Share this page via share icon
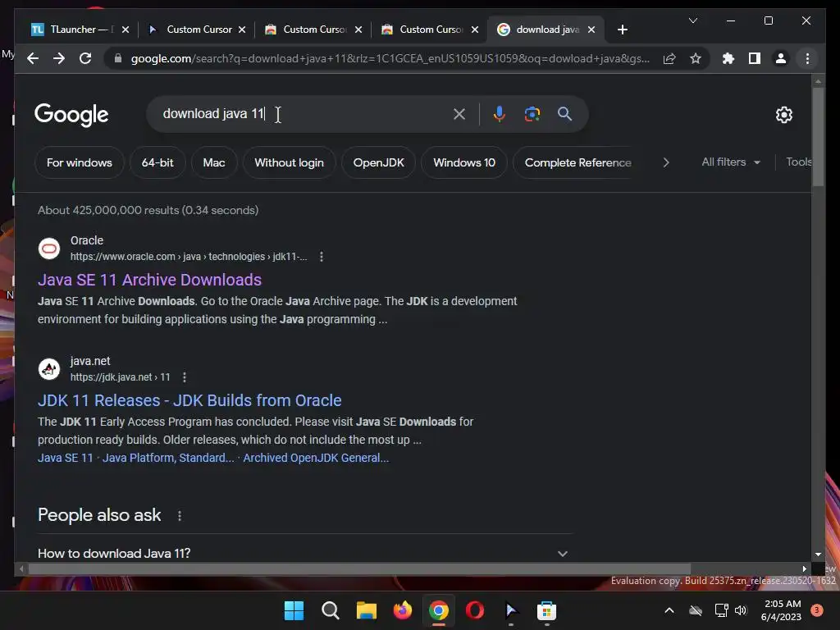This screenshot has height=630, width=840. (x=669, y=58)
